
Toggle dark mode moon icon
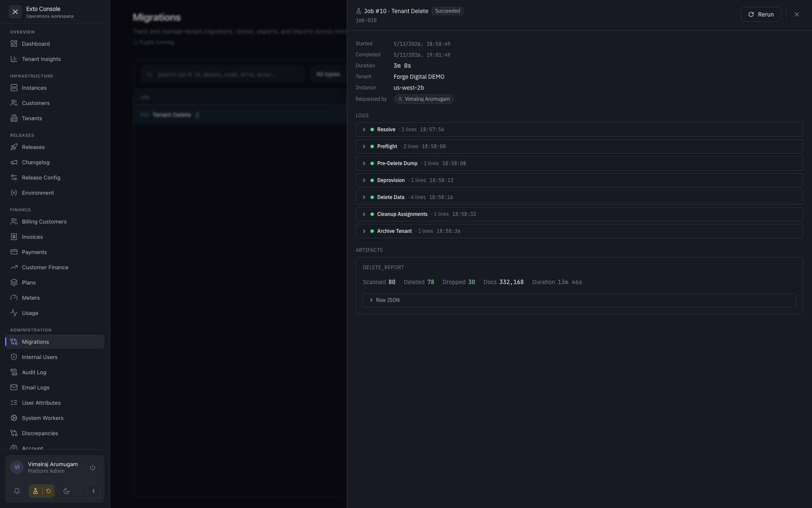pyautogui.click(x=66, y=491)
